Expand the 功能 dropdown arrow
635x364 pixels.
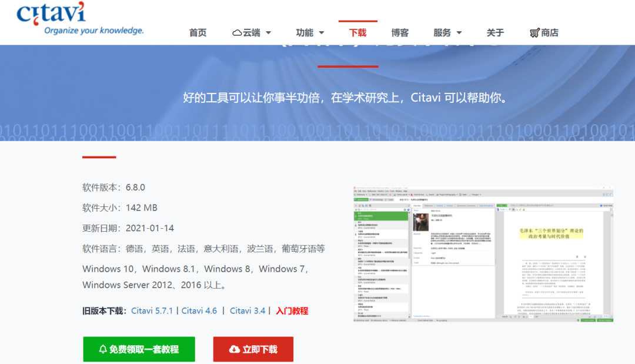(322, 33)
